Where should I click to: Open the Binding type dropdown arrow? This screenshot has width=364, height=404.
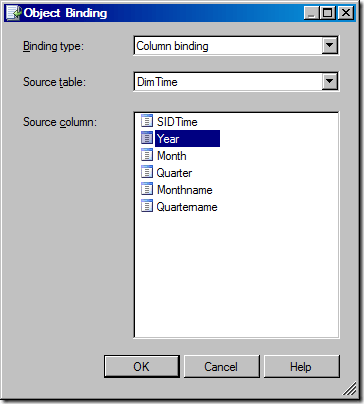click(x=330, y=45)
